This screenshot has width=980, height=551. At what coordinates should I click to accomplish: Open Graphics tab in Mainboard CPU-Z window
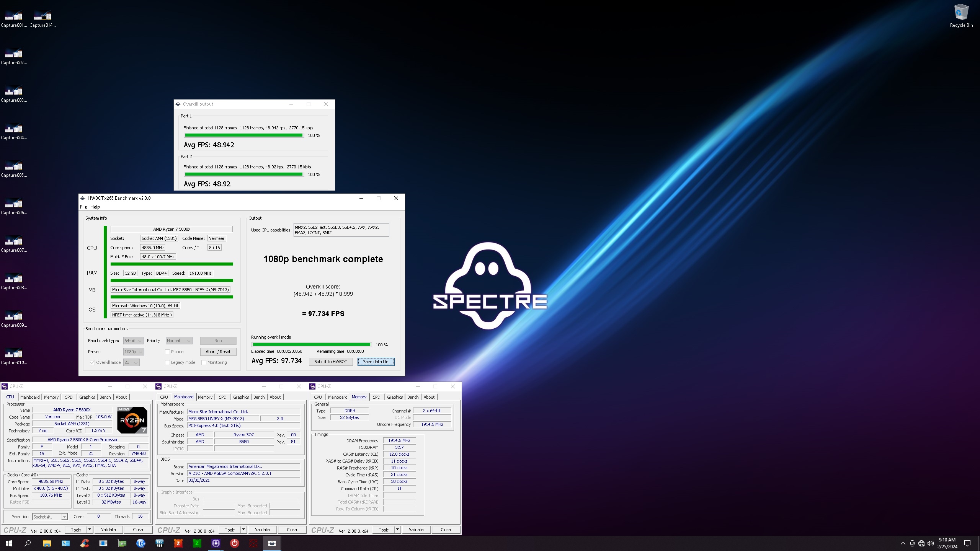tap(241, 397)
